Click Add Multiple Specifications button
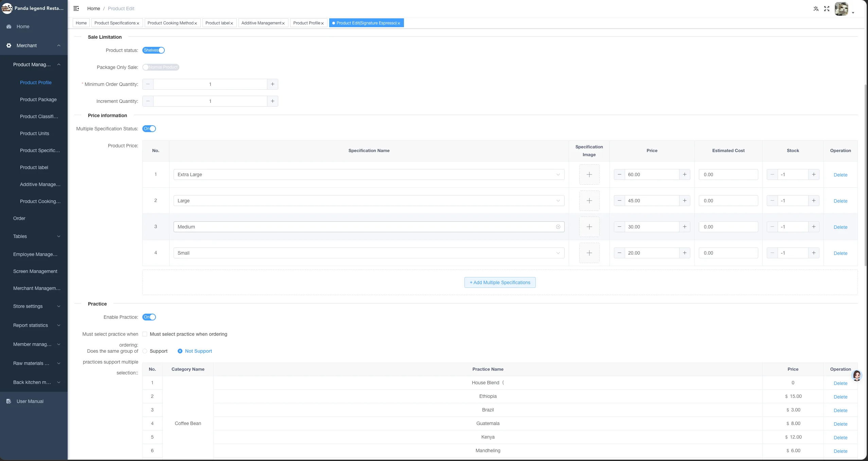The width and height of the screenshot is (868, 461). pyautogui.click(x=500, y=282)
